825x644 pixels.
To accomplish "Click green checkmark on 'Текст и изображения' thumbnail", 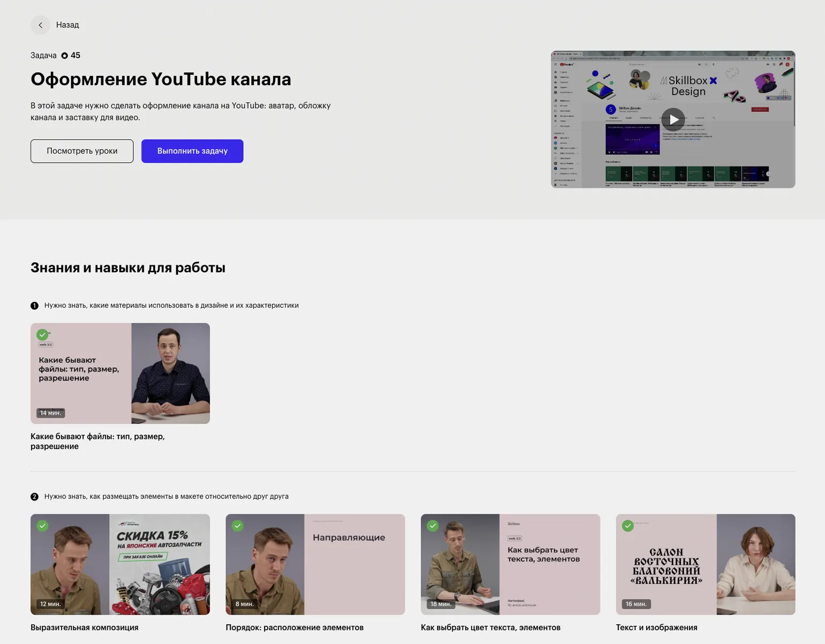I will point(627,526).
